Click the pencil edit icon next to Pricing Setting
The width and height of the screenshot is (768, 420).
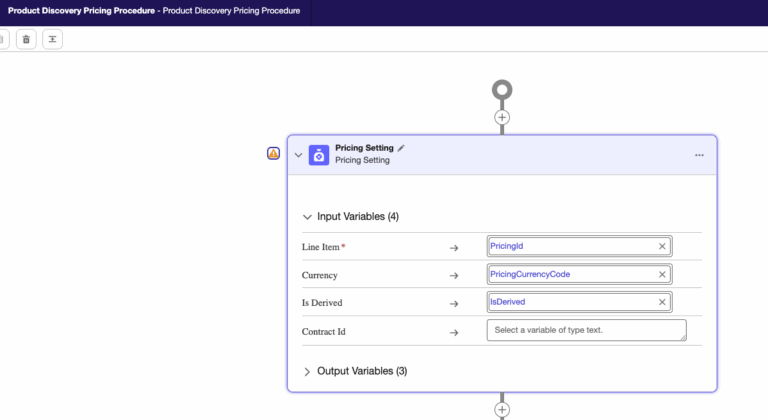pyautogui.click(x=402, y=148)
